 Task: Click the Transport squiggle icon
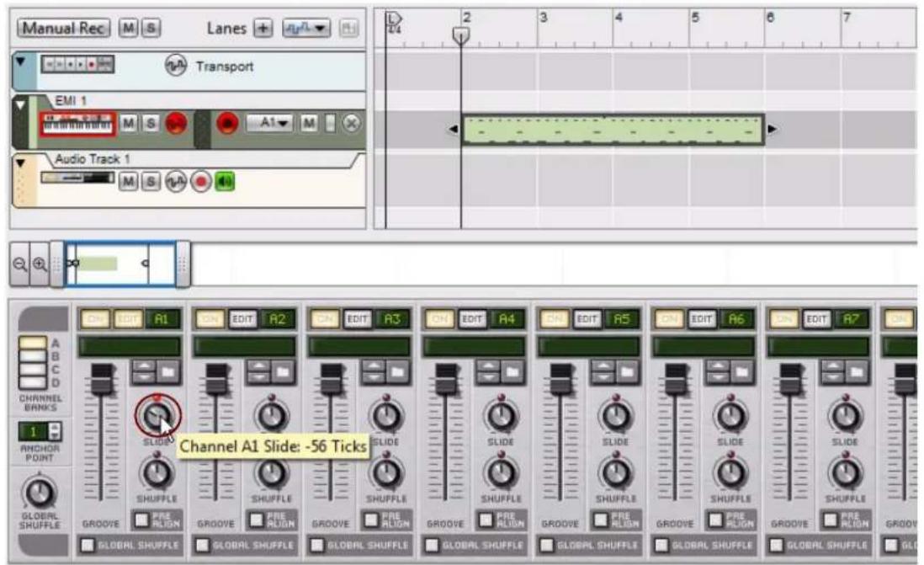(174, 67)
